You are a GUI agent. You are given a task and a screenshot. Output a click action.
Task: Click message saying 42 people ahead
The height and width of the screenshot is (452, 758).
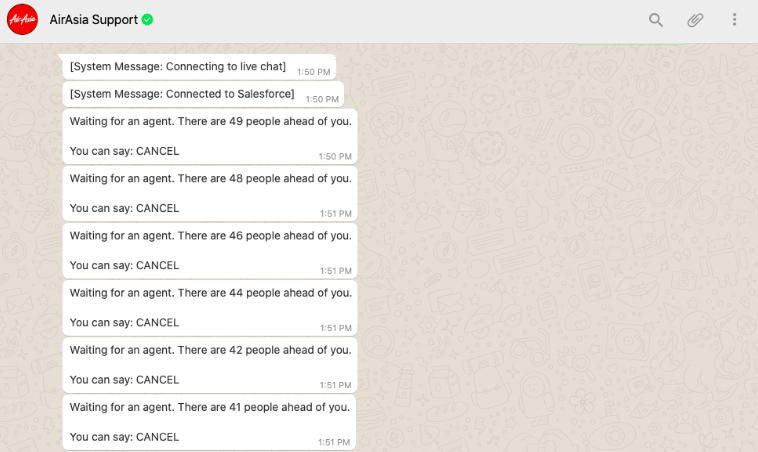210,365
